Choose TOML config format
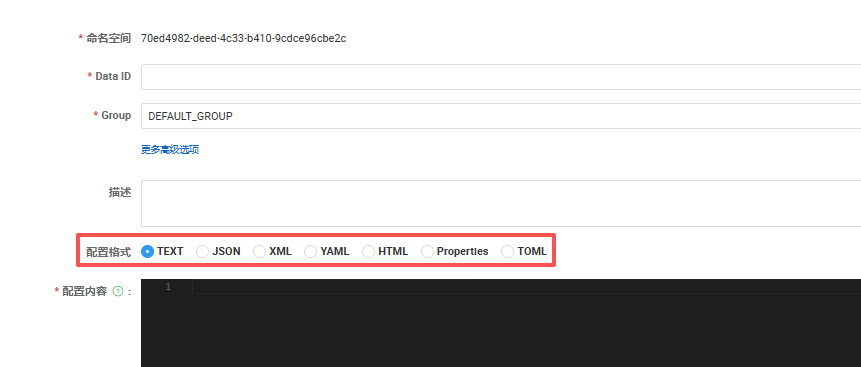The width and height of the screenshot is (861, 367). click(508, 252)
